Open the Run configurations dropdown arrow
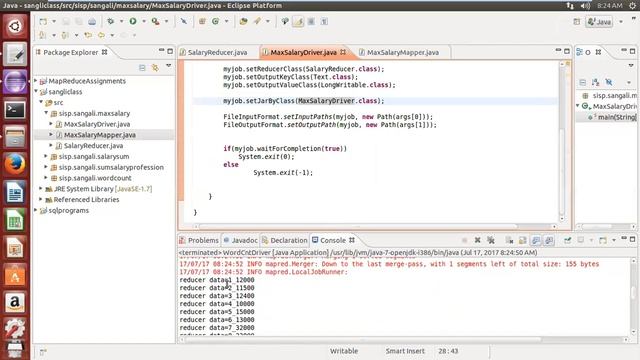Viewport: 640px width, 360px height. [x=144, y=21]
